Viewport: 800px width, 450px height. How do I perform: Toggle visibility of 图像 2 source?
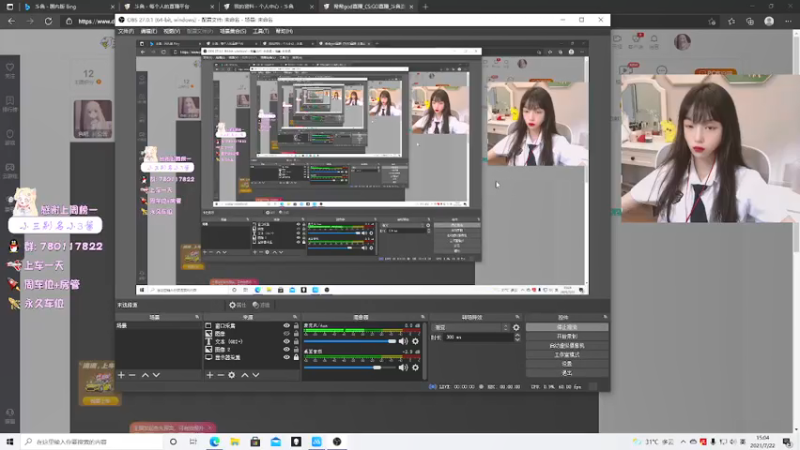pyautogui.click(x=286, y=349)
